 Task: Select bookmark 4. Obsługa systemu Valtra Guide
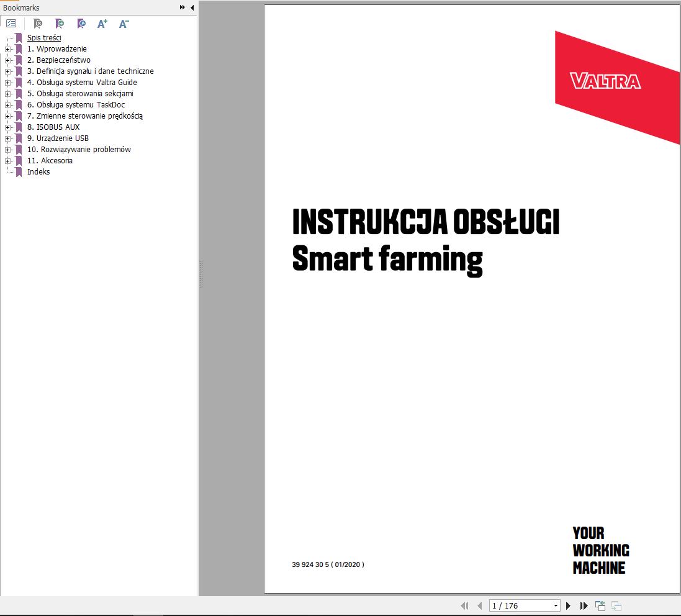point(82,82)
